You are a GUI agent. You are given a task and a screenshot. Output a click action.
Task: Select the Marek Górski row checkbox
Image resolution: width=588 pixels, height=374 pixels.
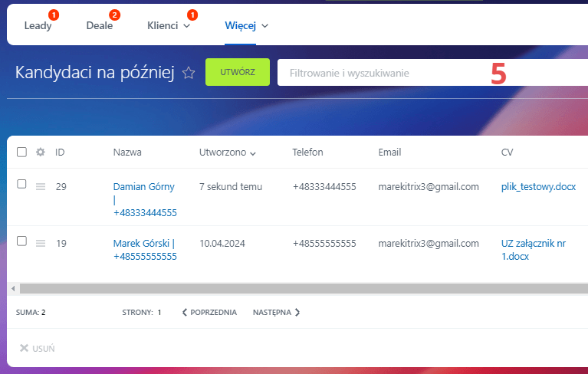[x=21, y=241]
